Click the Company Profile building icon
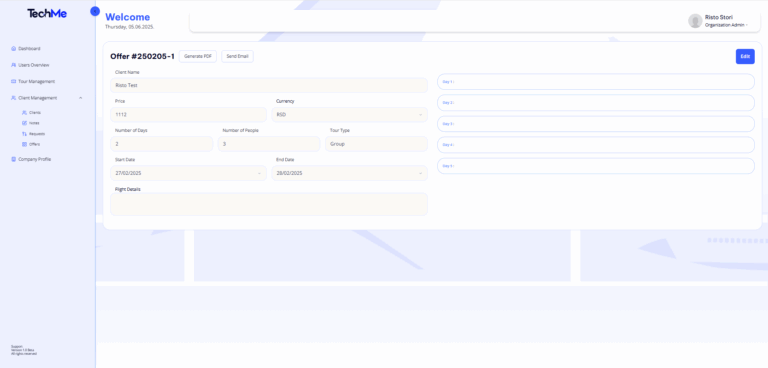 tap(13, 159)
